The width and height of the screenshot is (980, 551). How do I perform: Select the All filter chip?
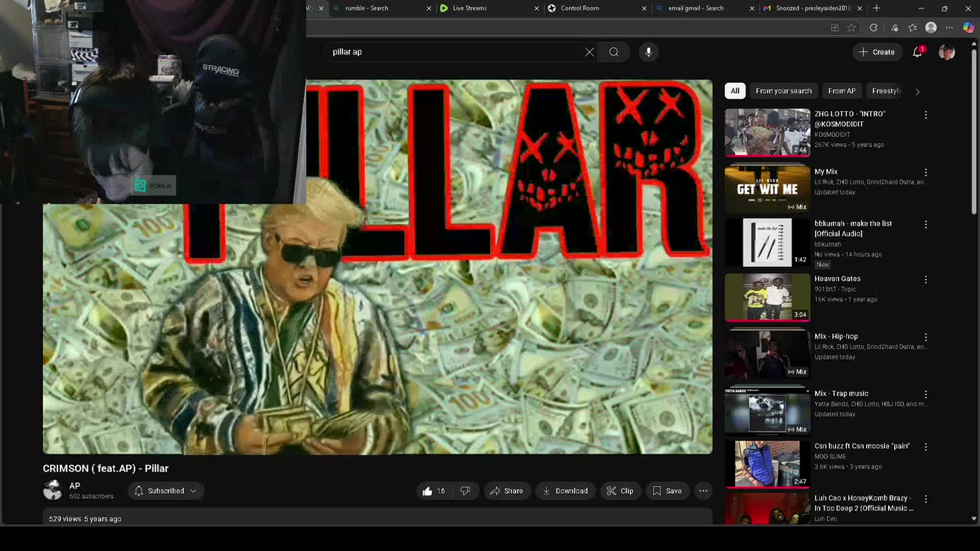(735, 91)
